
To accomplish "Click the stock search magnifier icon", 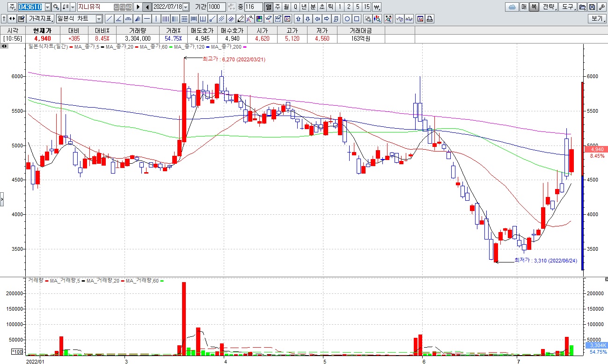I will [56, 7].
